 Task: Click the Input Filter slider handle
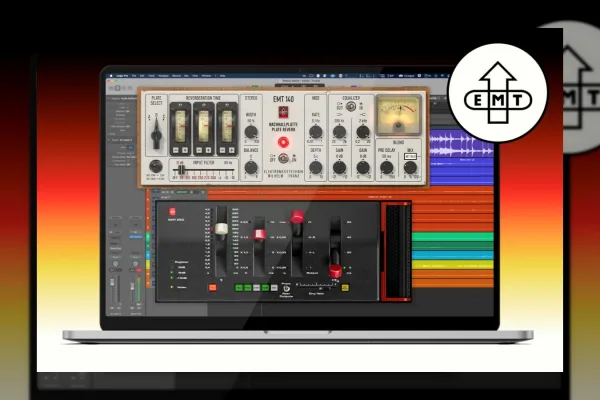point(181,170)
